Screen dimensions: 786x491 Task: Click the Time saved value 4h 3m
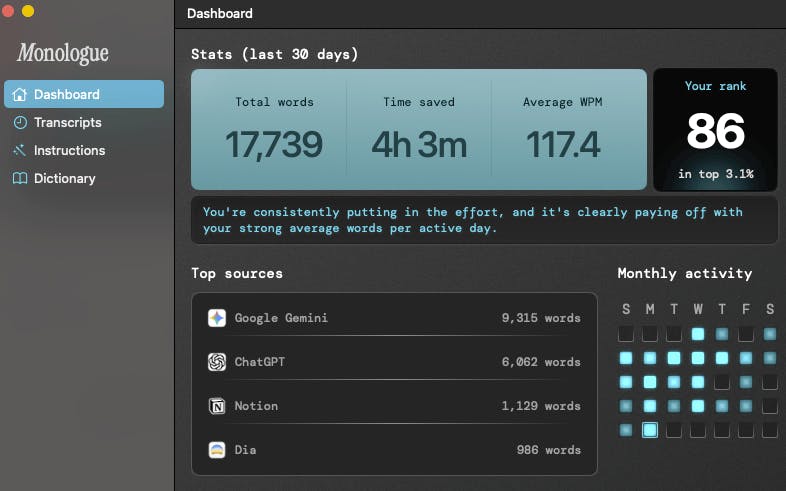pos(419,144)
